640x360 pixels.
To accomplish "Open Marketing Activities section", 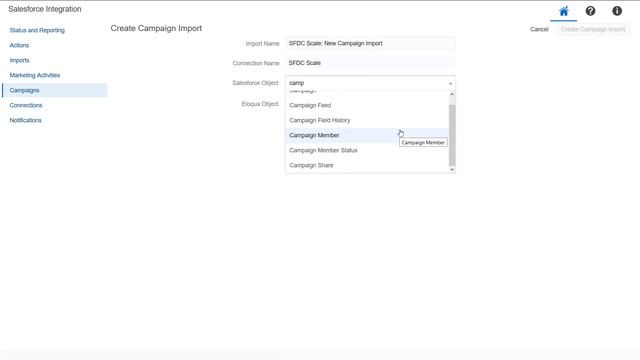I will click(35, 75).
